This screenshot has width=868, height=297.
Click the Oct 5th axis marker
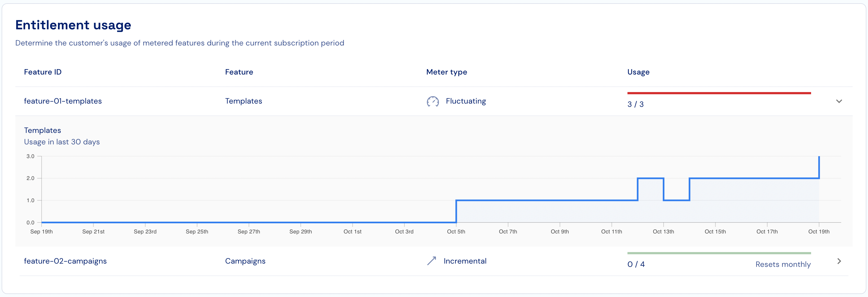456,232
